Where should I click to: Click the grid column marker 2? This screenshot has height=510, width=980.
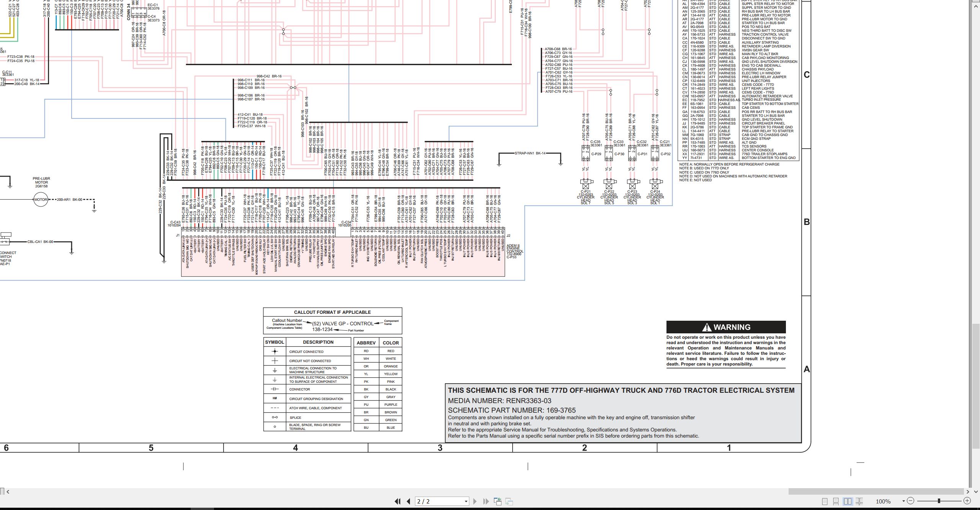point(585,448)
